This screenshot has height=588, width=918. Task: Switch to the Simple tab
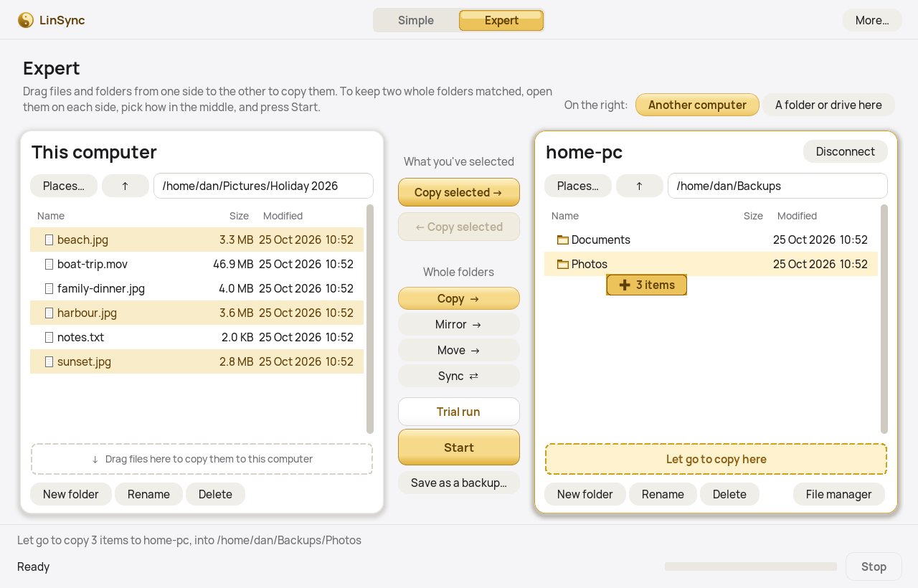point(416,20)
